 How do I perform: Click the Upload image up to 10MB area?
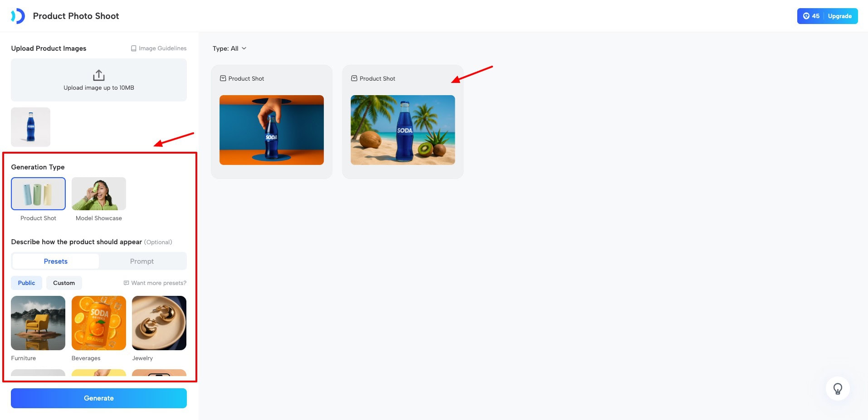[x=99, y=80]
